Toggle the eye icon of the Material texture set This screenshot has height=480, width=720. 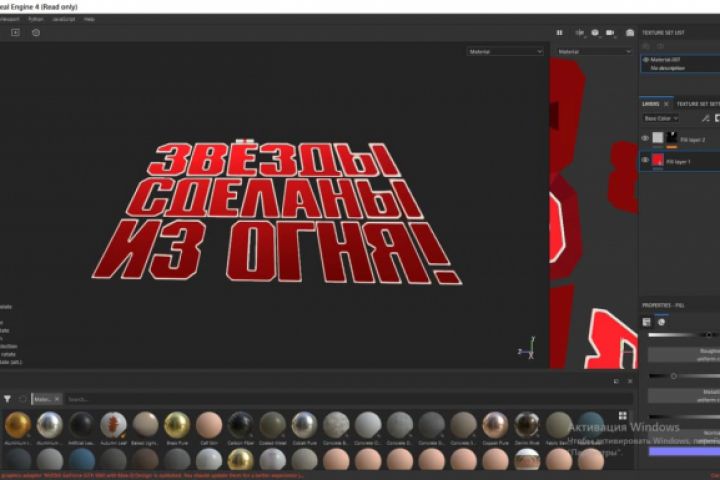[646, 60]
